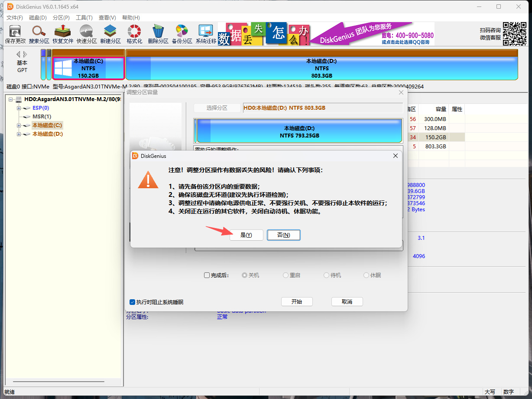Select the D: partition bar in disk map
The width and height of the screenshot is (532, 399).
pos(321,65)
